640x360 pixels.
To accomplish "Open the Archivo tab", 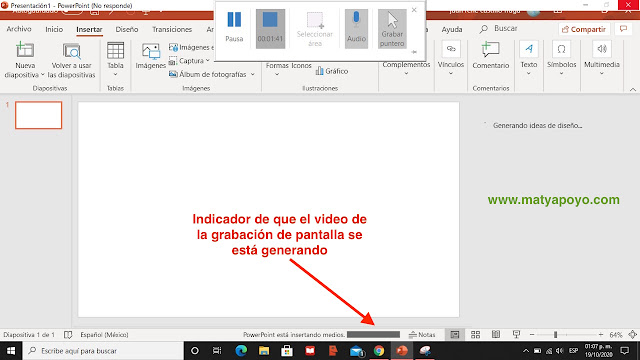I will [x=19, y=29].
